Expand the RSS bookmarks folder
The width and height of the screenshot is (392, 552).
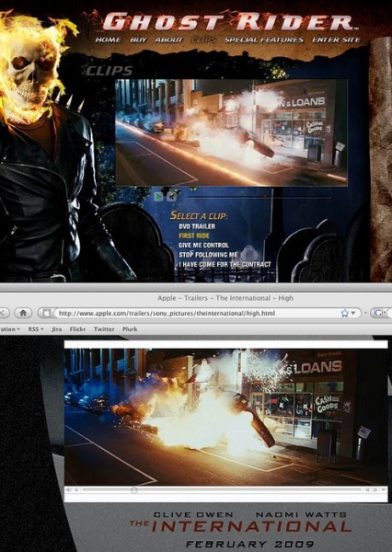36,329
